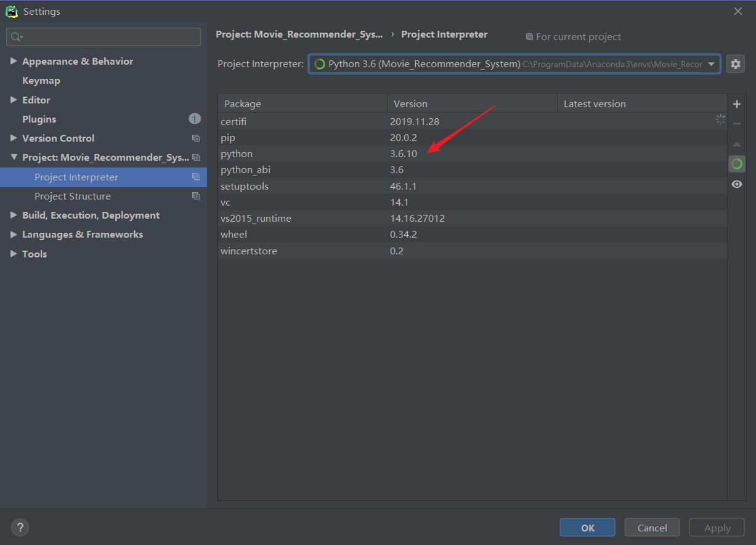
Task: Expand the Appearance & Behavior section
Action: point(14,61)
